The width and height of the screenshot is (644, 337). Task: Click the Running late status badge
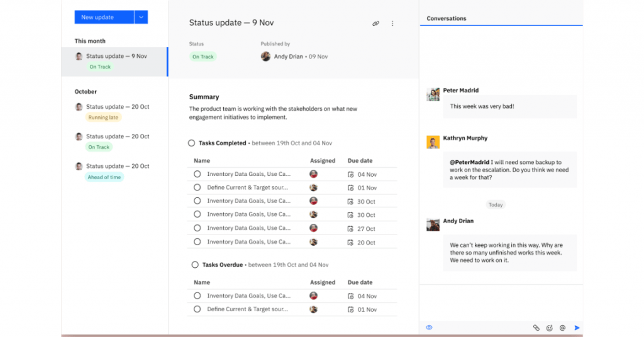(103, 118)
